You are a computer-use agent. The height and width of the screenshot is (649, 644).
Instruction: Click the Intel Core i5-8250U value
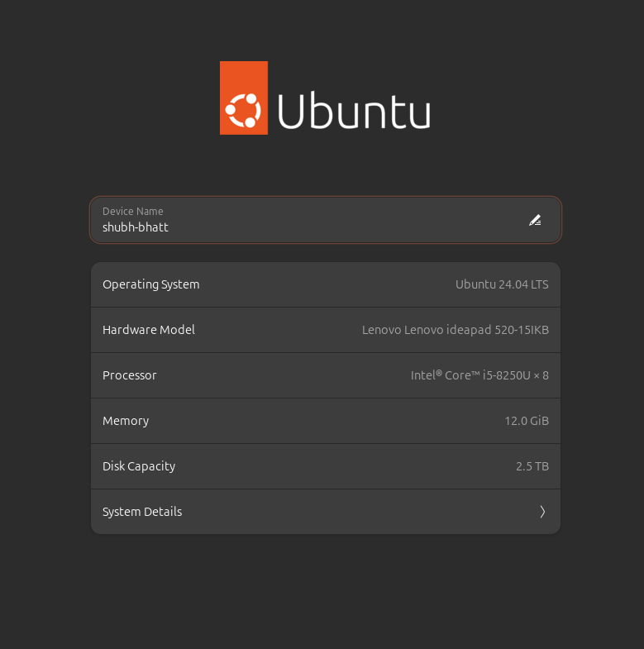pos(479,375)
